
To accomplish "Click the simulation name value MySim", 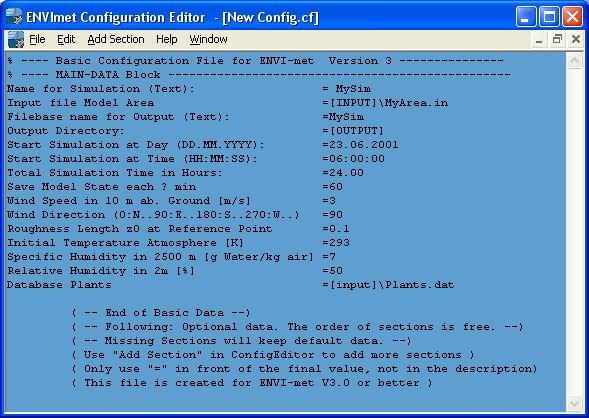I will click(x=353, y=89).
